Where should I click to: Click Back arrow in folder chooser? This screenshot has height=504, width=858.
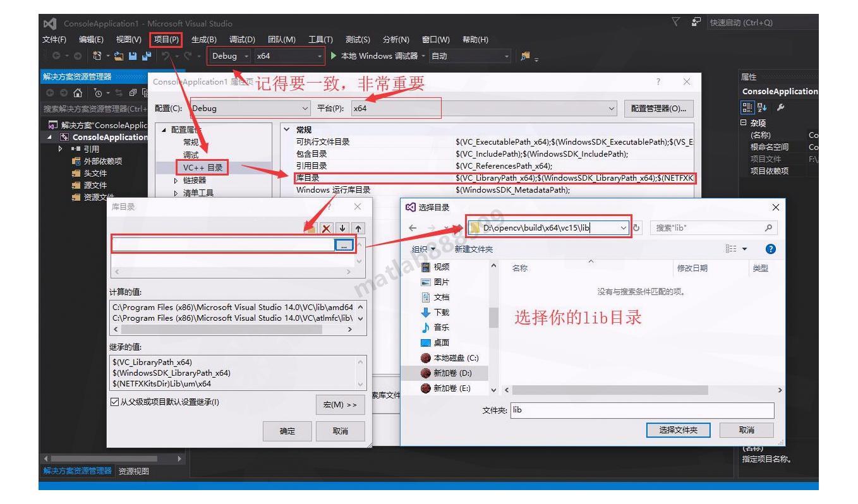(x=413, y=228)
